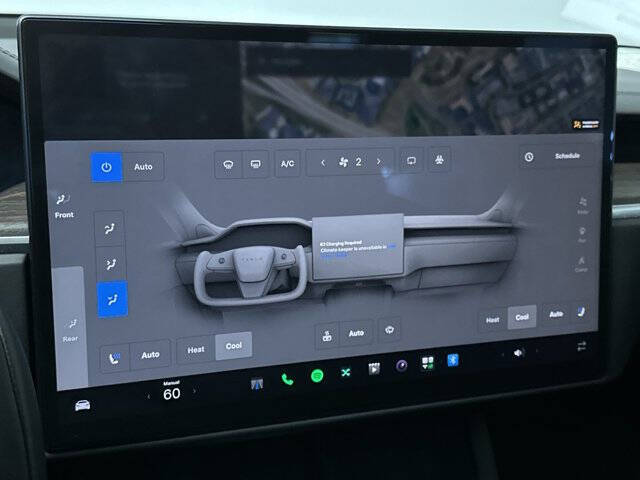Tap the satellite map above the climate panel
This screenshot has height=480, width=640.
[x=420, y=89]
